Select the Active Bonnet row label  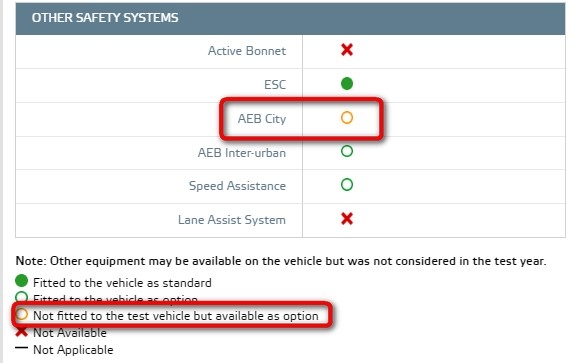tap(247, 50)
